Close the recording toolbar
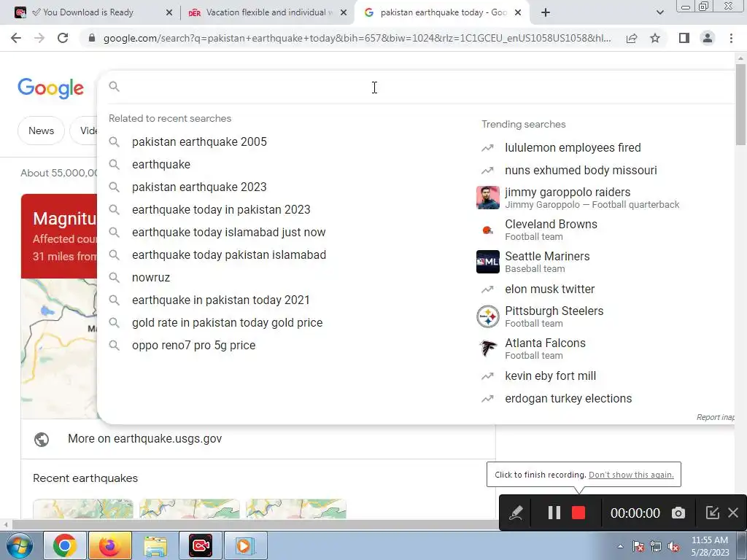 pyautogui.click(x=733, y=513)
